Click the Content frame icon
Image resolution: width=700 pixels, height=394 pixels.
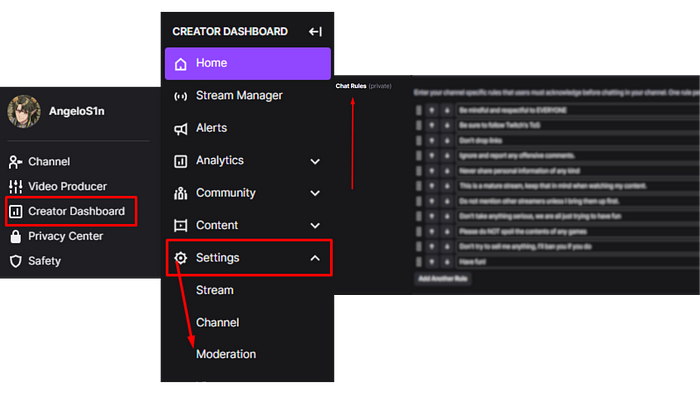click(x=180, y=226)
